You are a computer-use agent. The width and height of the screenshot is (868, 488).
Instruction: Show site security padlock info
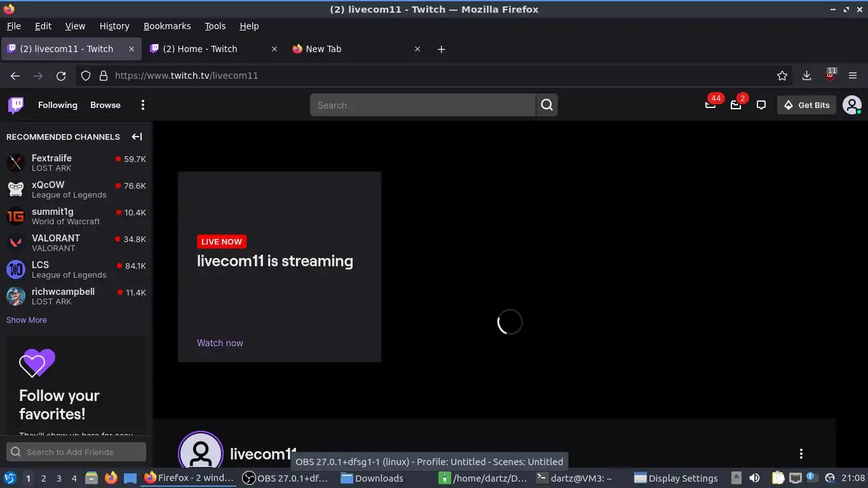point(104,76)
